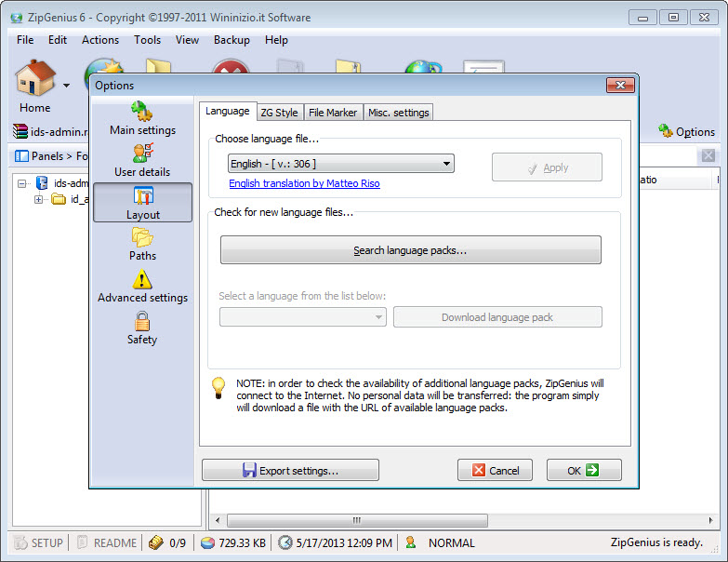Viewport: 728px width, 562px height.
Task: Open the Actions menu
Action: click(x=100, y=40)
